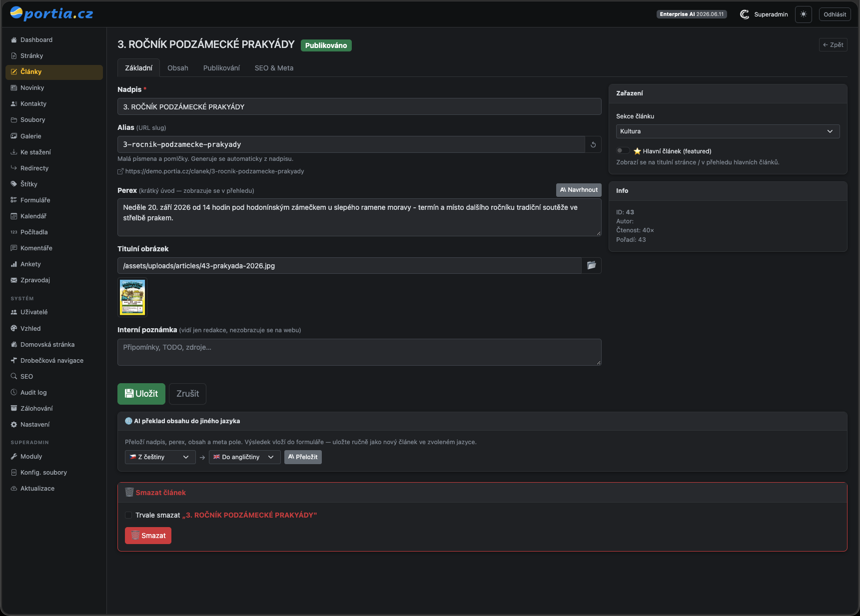The width and height of the screenshot is (860, 616).
Task: Click the Navrhnout AI button
Action: [579, 190]
